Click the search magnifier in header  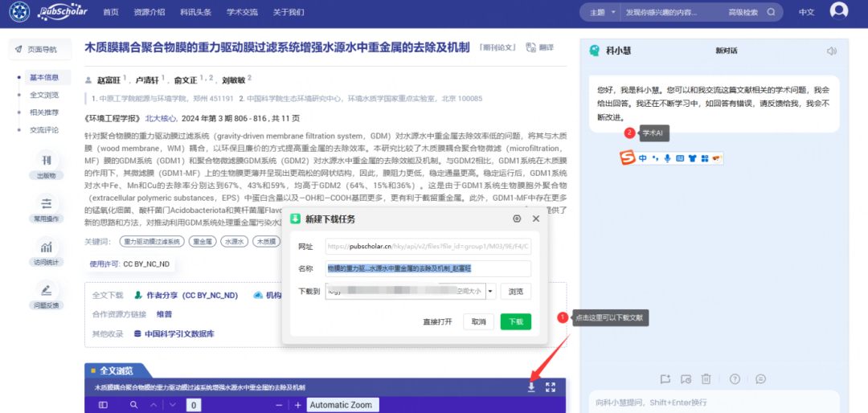click(x=771, y=12)
